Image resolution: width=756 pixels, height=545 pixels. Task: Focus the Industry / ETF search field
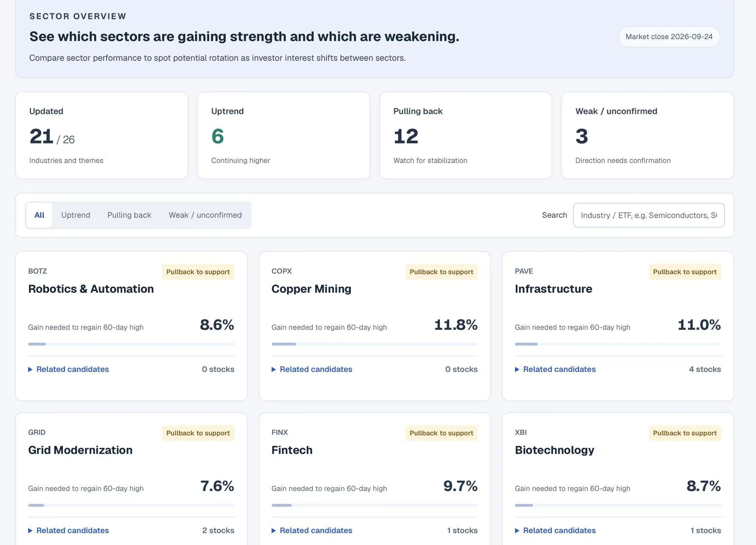649,215
